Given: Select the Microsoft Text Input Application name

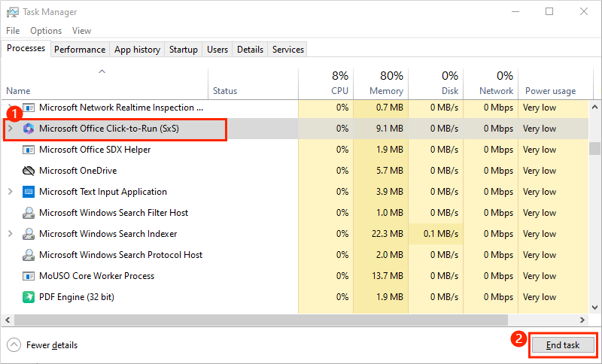Looking at the screenshot, I should tap(103, 192).
